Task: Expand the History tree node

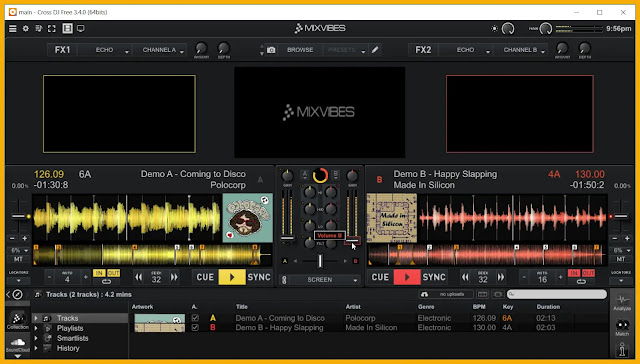Action: (36, 348)
